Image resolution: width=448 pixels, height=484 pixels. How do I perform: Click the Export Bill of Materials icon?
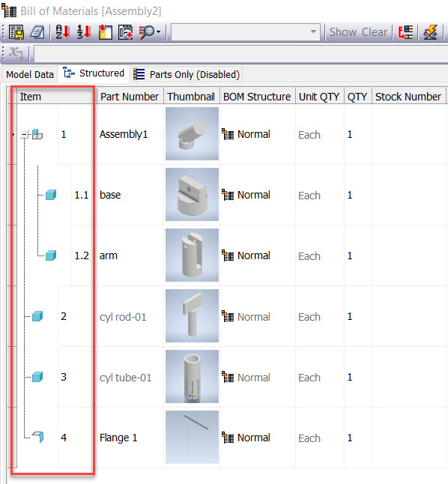(16, 32)
